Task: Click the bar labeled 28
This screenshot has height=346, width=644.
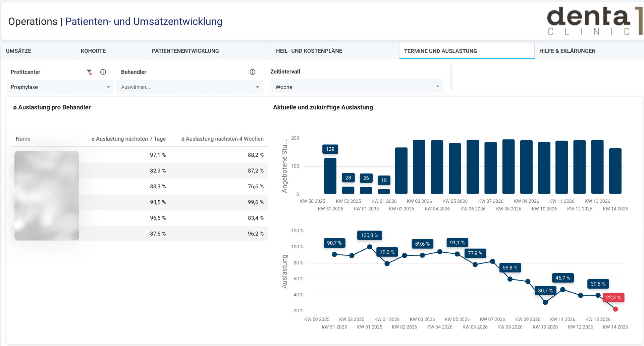Action: point(348,190)
